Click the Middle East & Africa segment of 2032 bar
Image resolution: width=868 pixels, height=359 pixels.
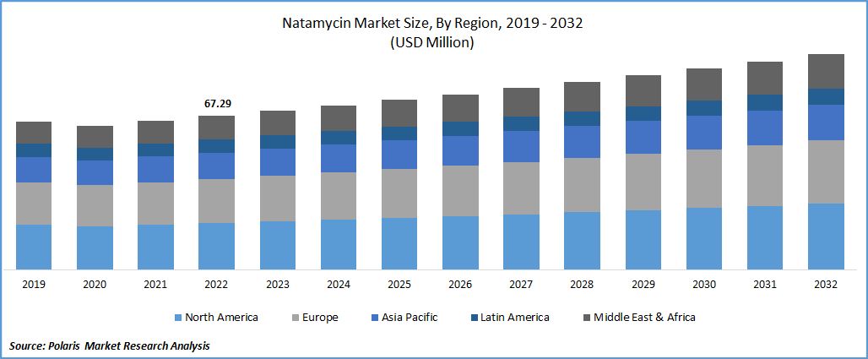coord(826,72)
